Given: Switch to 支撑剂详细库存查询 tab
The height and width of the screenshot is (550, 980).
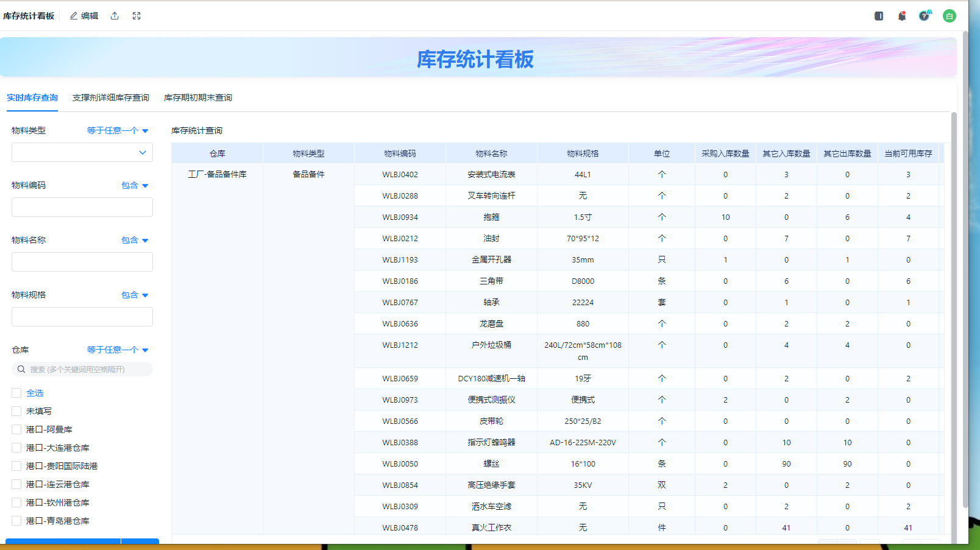Looking at the screenshot, I should point(111,97).
